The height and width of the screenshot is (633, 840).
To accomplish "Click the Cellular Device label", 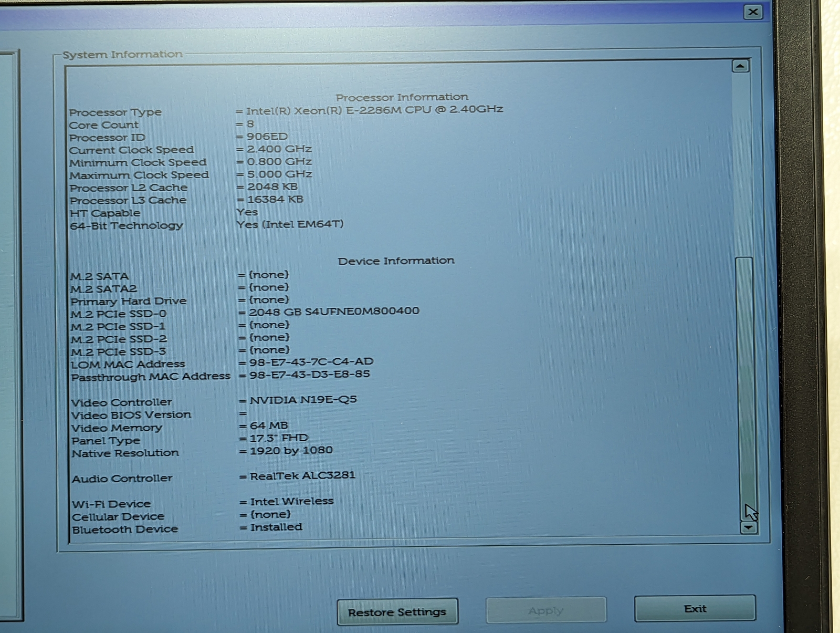I will point(118,517).
